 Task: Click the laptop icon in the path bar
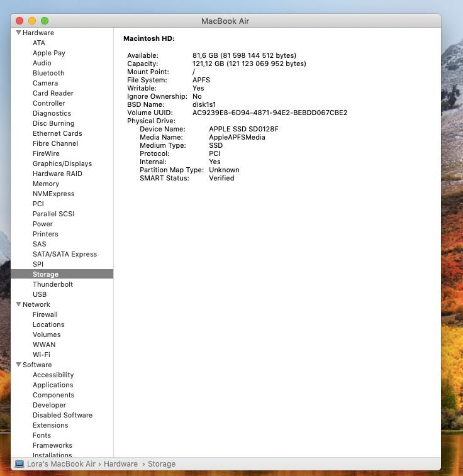point(20,464)
